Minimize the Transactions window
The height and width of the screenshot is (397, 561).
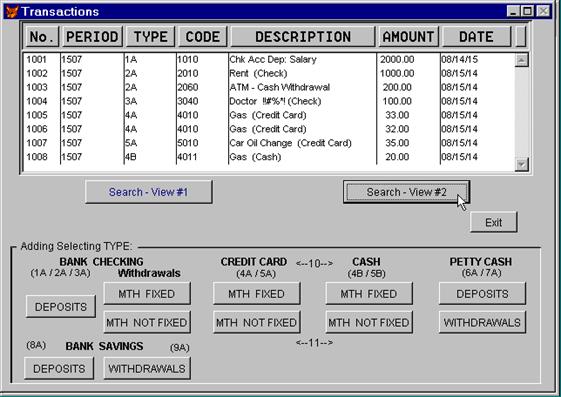pyautogui.click(x=513, y=11)
